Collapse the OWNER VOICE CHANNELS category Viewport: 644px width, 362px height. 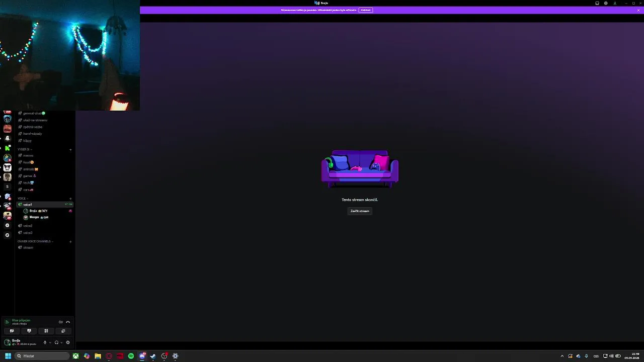35,241
